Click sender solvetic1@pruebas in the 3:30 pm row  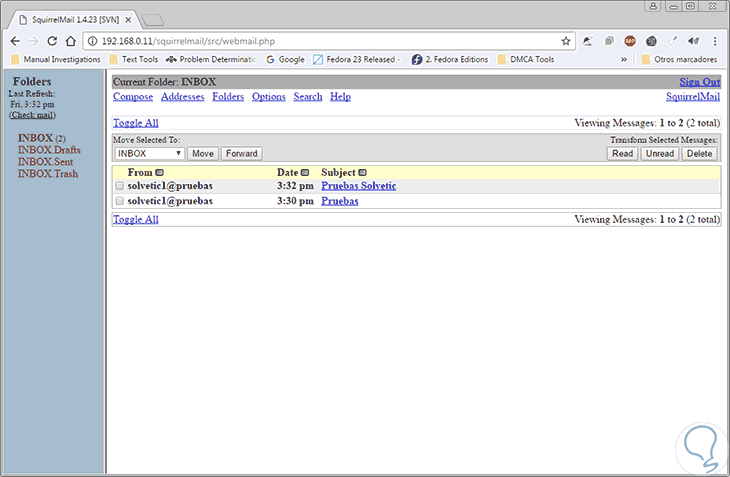pos(170,201)
